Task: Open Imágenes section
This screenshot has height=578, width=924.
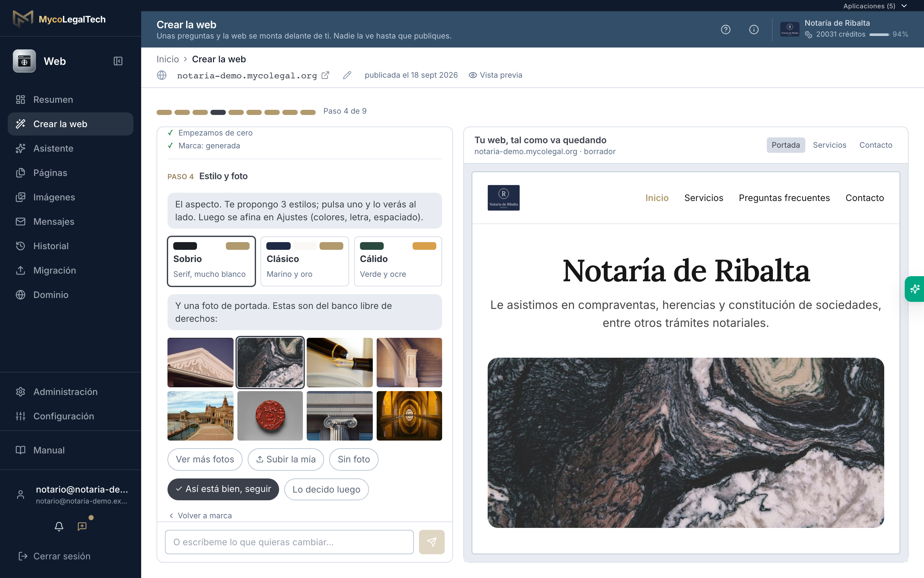Action: [x=70, y=197]
